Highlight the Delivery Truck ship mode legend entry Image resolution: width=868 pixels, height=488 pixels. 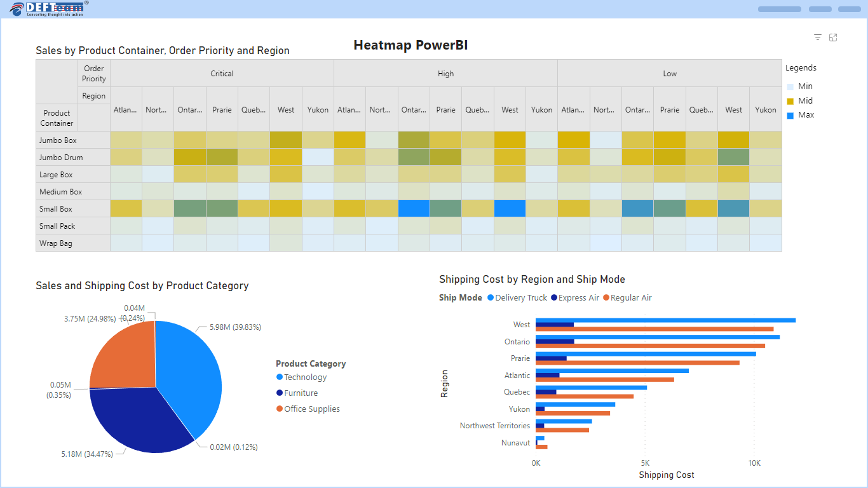[x=517, y=298]
